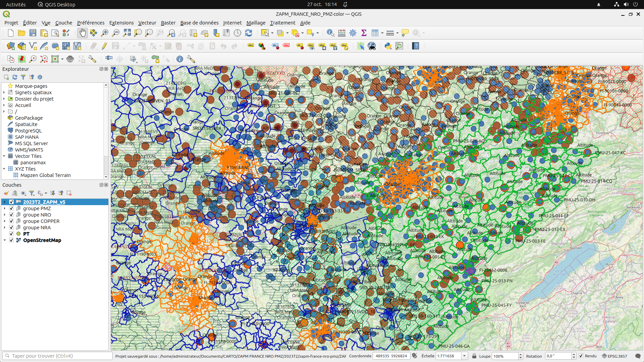Hide the OpenStreetMap base layer
The image size is (644, 362).
tap(11, 240)
